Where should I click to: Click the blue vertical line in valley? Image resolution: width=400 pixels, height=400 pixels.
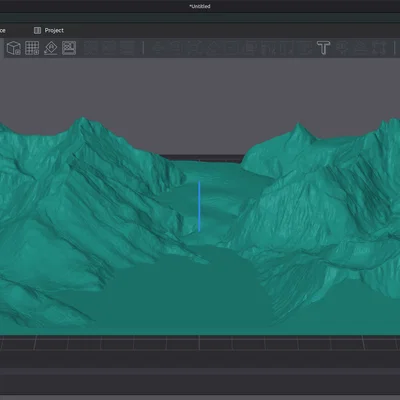(199, 206)
